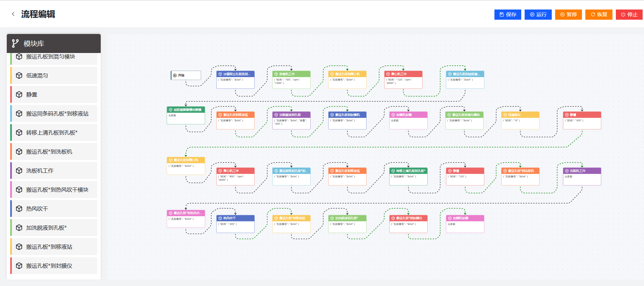Click the play icon in the 开始 node
This screenshot has height=286, width=644.
point(175,75)
